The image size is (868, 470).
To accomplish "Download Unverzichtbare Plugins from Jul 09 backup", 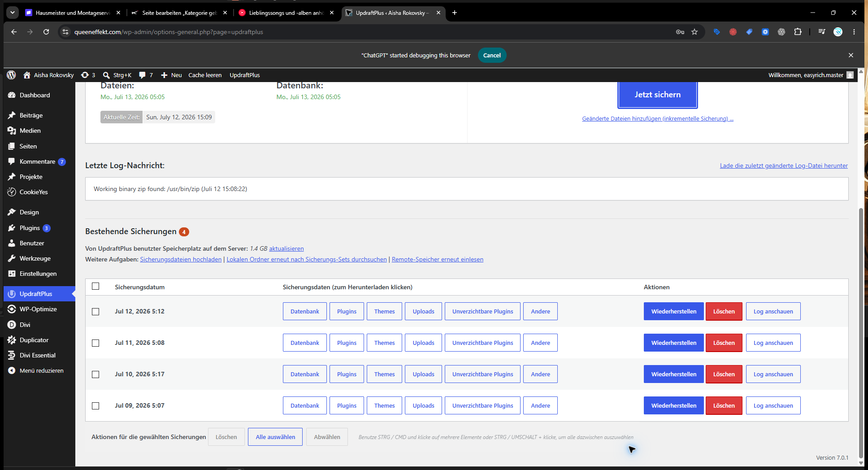I will (482, 405).
